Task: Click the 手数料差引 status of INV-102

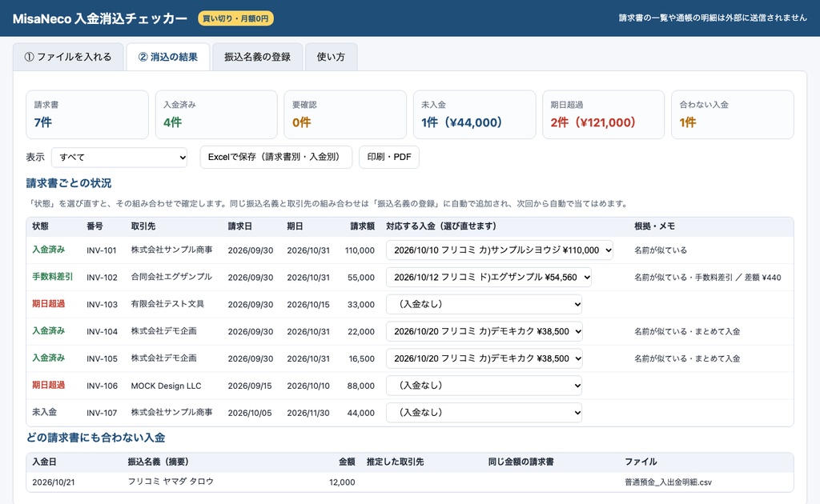Action: point(53,277)
